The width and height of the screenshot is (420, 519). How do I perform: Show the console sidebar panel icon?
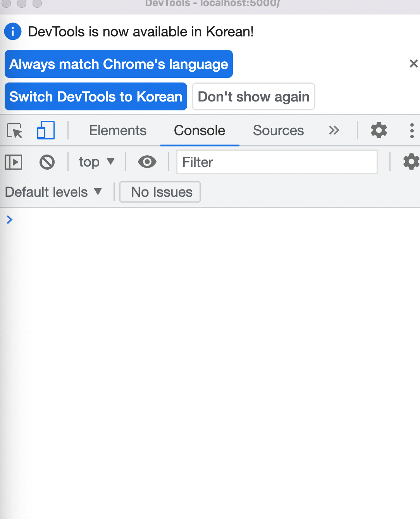pos(14,162)
